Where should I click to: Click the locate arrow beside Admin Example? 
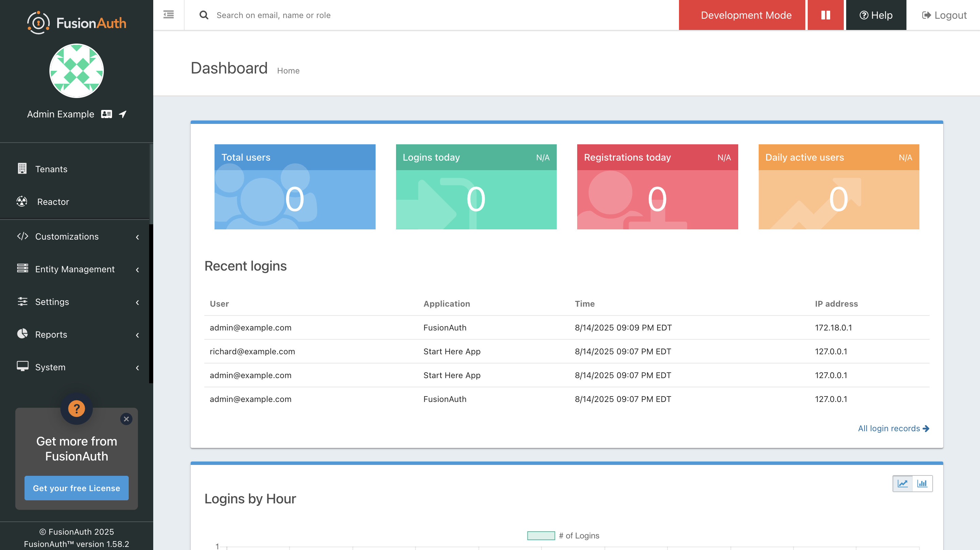point(122,114)
